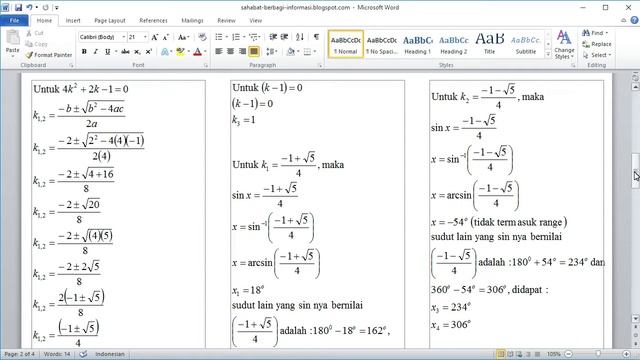Click the Replace button
The image size is (640, 360).
[597, 44]
